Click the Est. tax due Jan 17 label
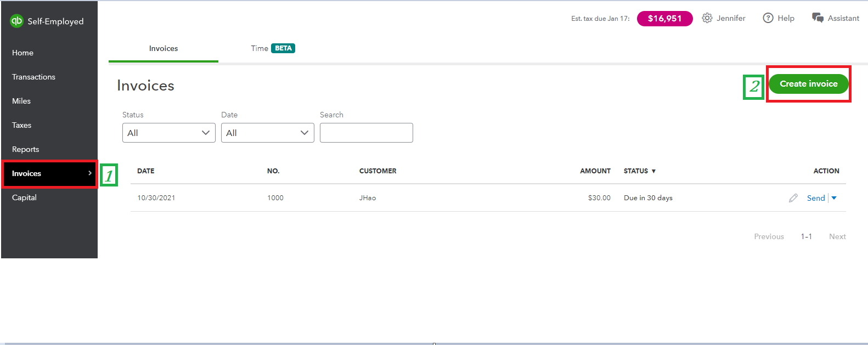The width and height of the screenshot is (868, 345). click(x=600, y=19)
